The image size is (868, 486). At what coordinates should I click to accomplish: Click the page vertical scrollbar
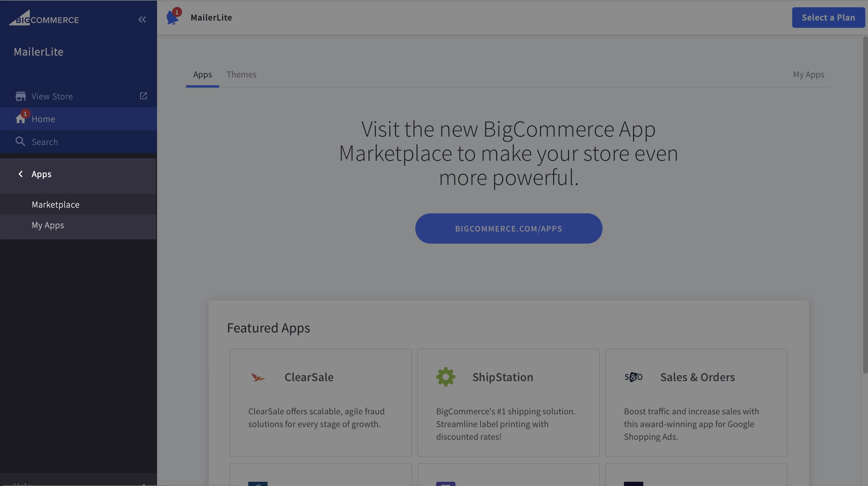pos(865,202)
